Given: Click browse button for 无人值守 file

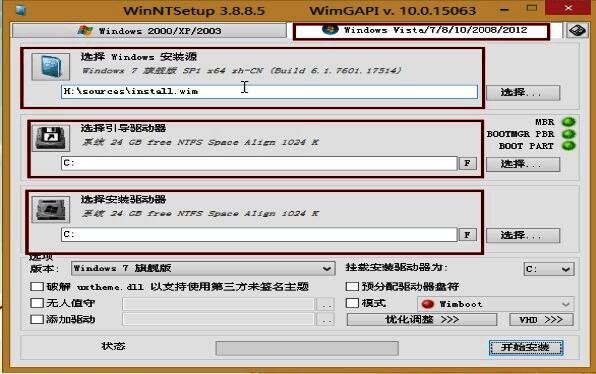Looking at the screenshot, I should tap(326, 304).
